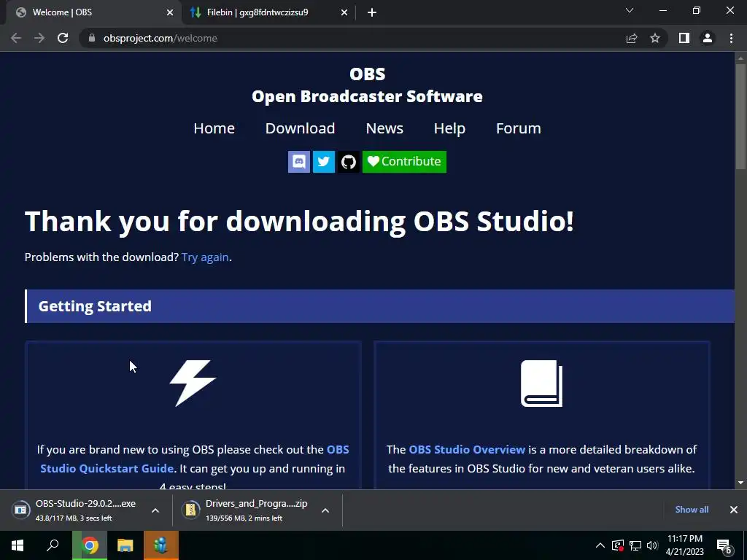The width and height of the screenshot is (747, 560).
Task: Close the downloads bar
Action: point(734,510)
